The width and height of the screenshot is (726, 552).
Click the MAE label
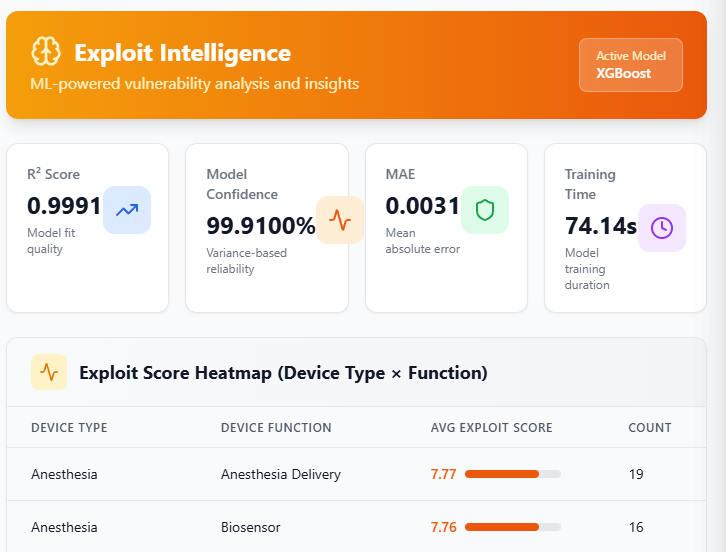click(400, 174)
